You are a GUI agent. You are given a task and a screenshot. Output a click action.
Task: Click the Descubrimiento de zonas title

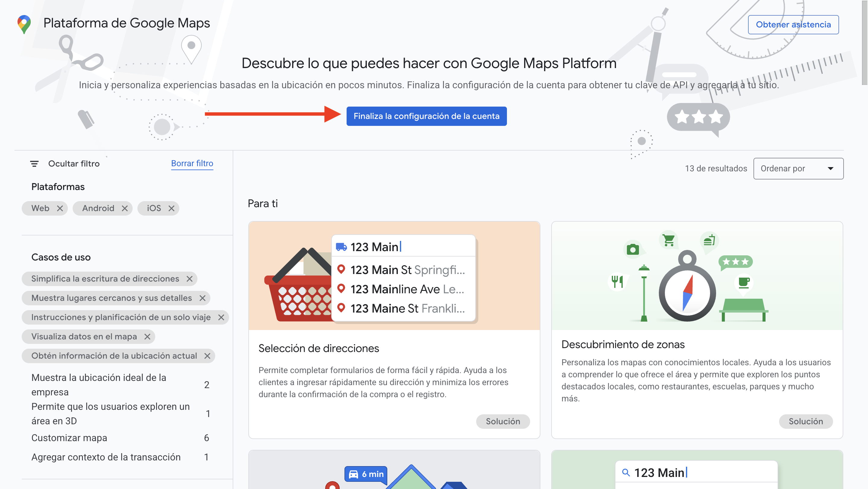pos(623,344)
